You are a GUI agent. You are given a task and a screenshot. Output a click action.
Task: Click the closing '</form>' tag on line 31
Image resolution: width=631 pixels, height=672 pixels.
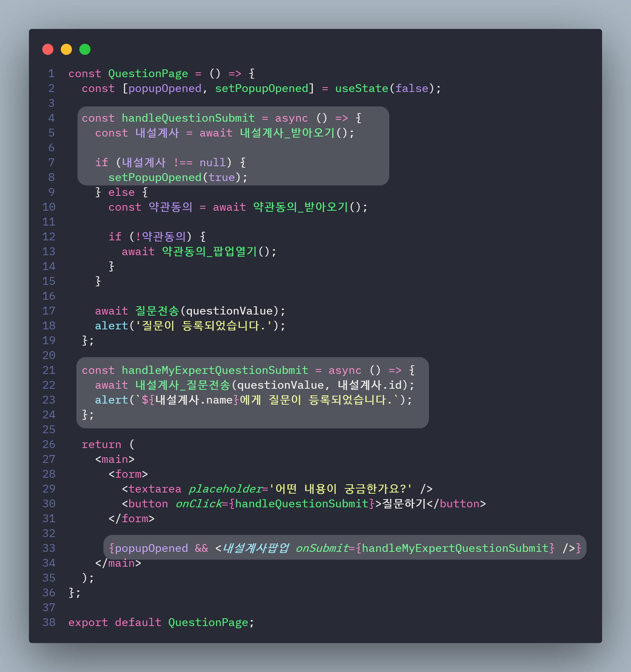[132, 519]
